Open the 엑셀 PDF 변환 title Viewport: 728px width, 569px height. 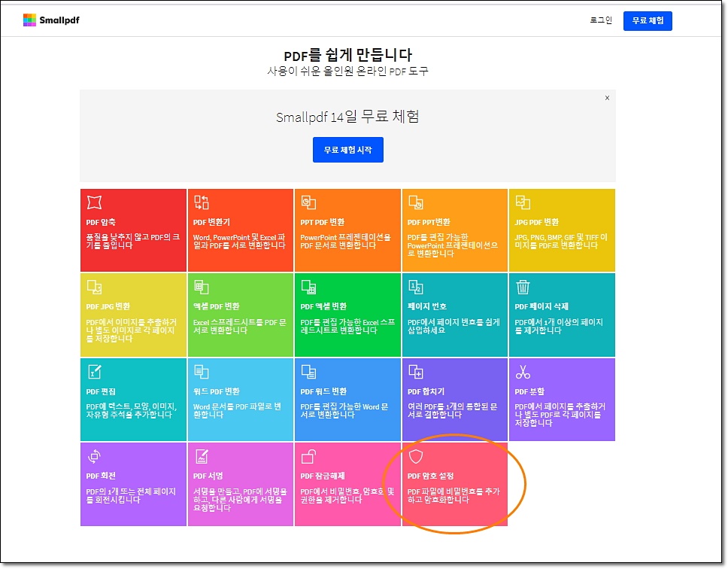217,306
